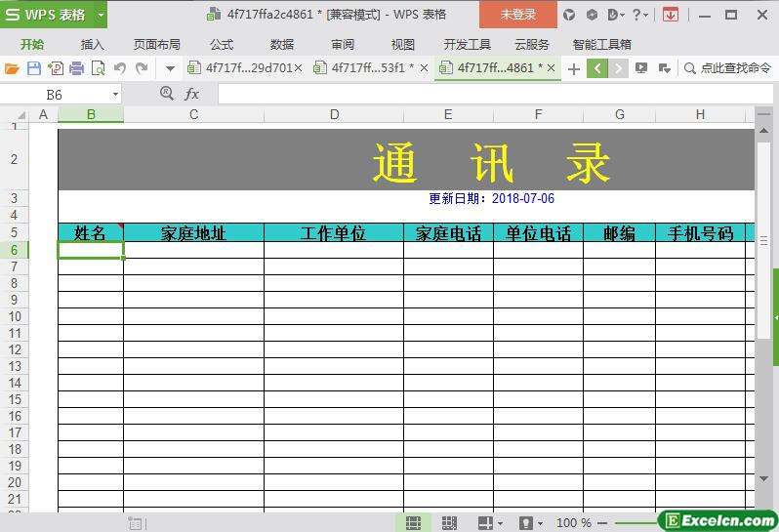Image resolution: width=779 pixels, height=532 pixels.
Task: Open the Name Box dropdown arrow
Action: (115, 95)
